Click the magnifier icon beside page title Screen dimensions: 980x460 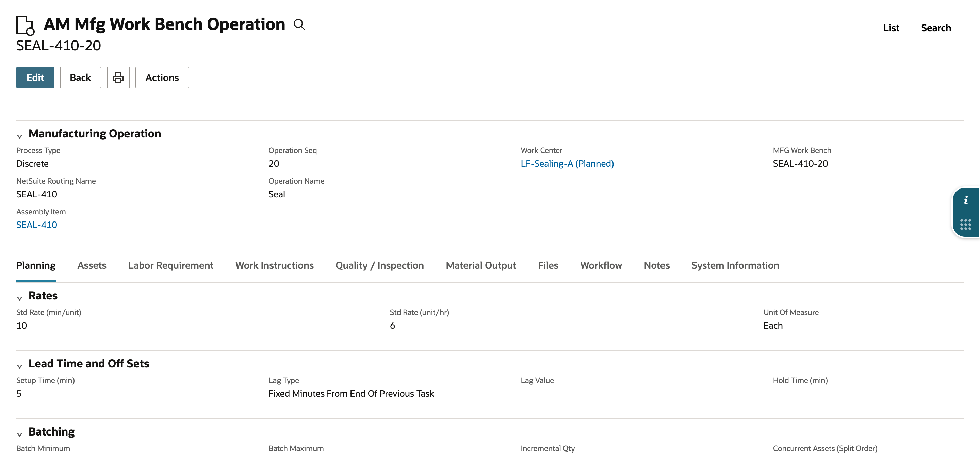[x=299, y=25]
